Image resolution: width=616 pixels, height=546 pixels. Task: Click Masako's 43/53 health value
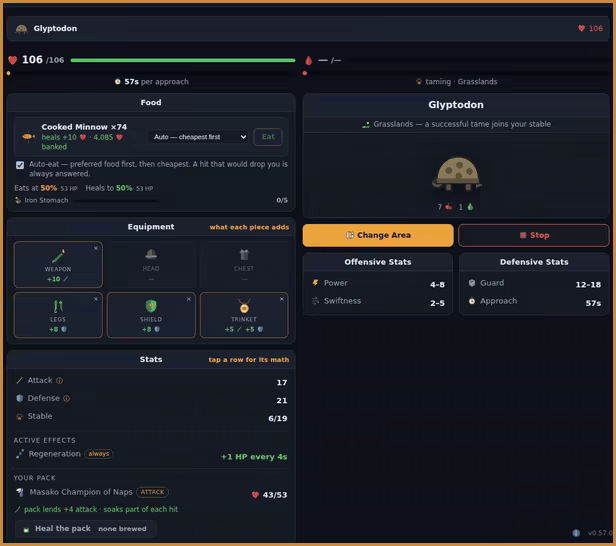pyautogui.click(x=275, y=495)
